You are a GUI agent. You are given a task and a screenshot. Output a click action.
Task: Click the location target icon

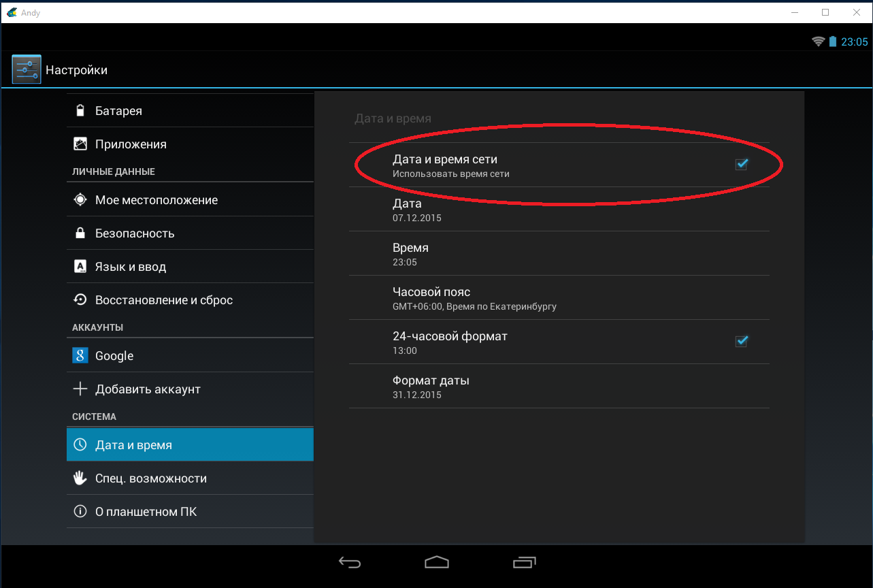(80, 199)
